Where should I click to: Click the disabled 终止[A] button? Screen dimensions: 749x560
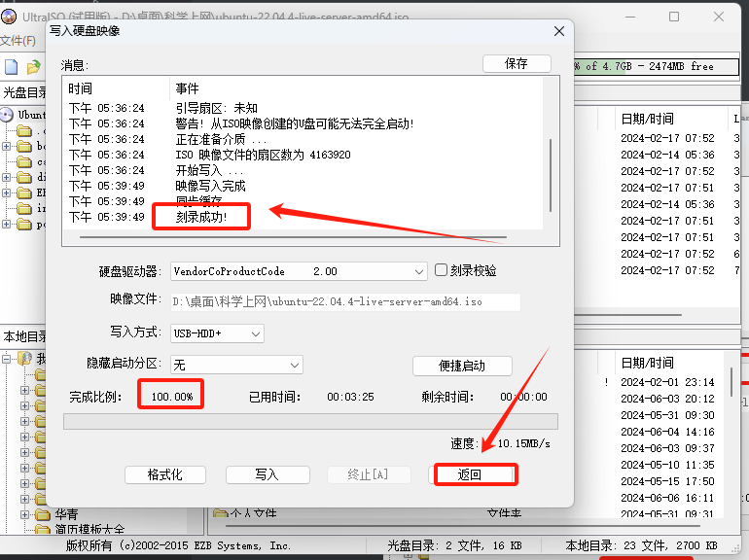coord(369,474)
